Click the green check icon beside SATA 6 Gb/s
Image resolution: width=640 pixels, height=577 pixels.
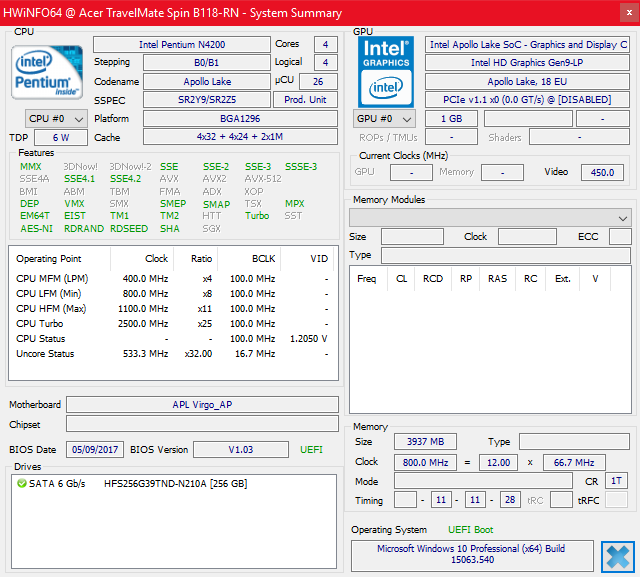tap(22, 484)
